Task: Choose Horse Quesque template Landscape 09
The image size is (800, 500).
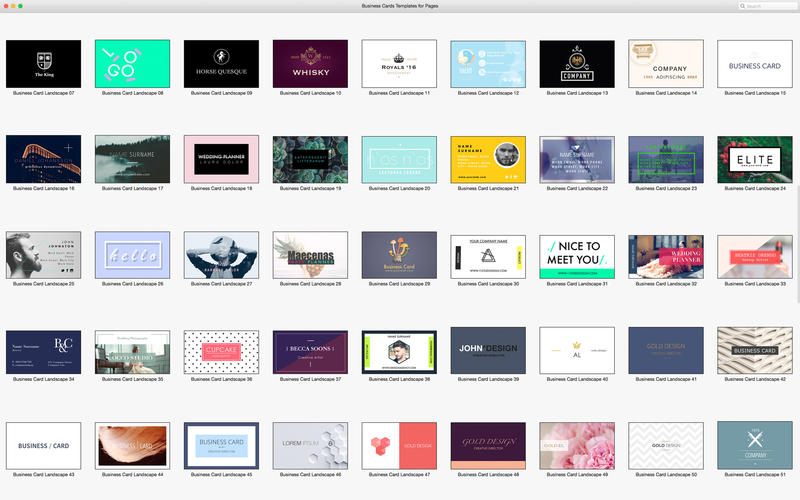Action: pos(221,64)
